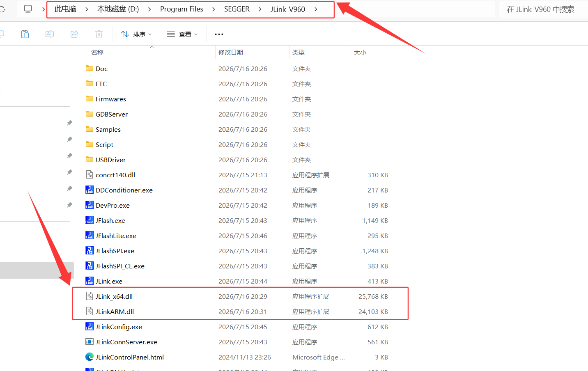Click the JFlashSPI.exe application icon

[x=90, y=250]
